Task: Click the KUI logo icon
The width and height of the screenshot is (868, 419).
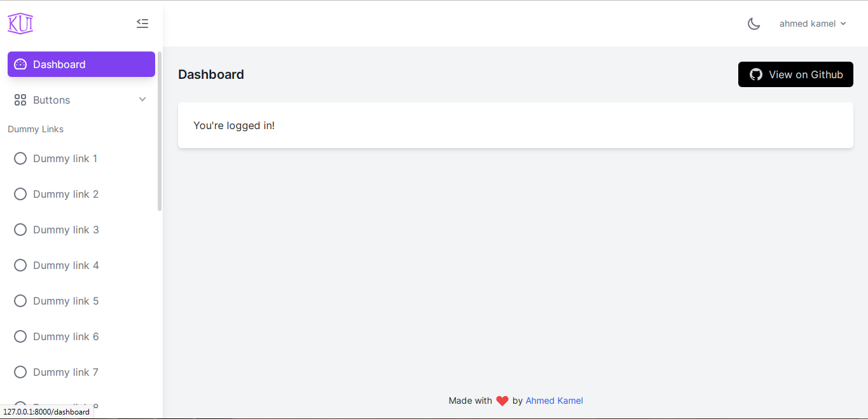Action: click(x=20, y=24)
